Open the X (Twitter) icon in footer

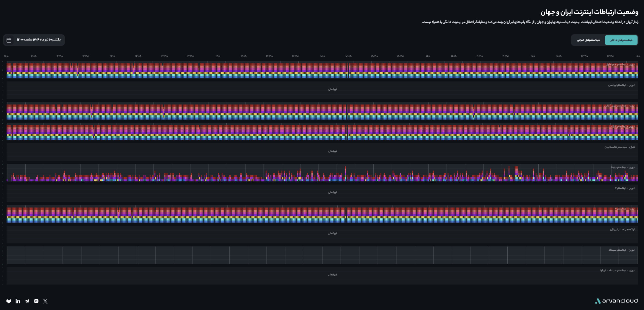click(45, 301)
